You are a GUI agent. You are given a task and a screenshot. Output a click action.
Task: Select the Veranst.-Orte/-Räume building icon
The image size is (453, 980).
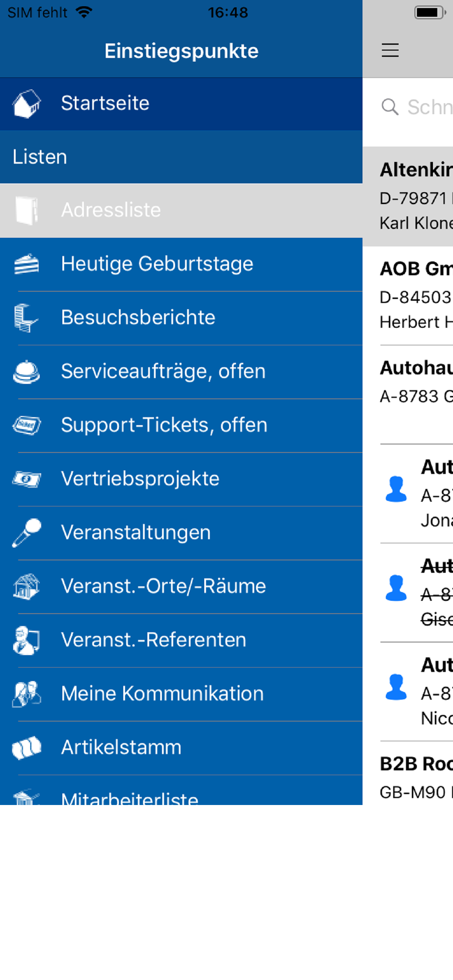pos(26,586)
